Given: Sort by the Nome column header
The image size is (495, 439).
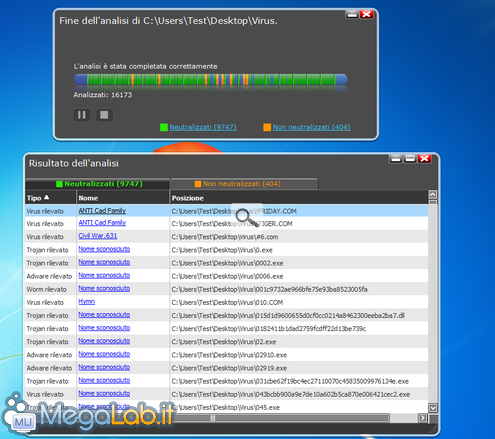Looking at the screenshot, I should 123,198.
